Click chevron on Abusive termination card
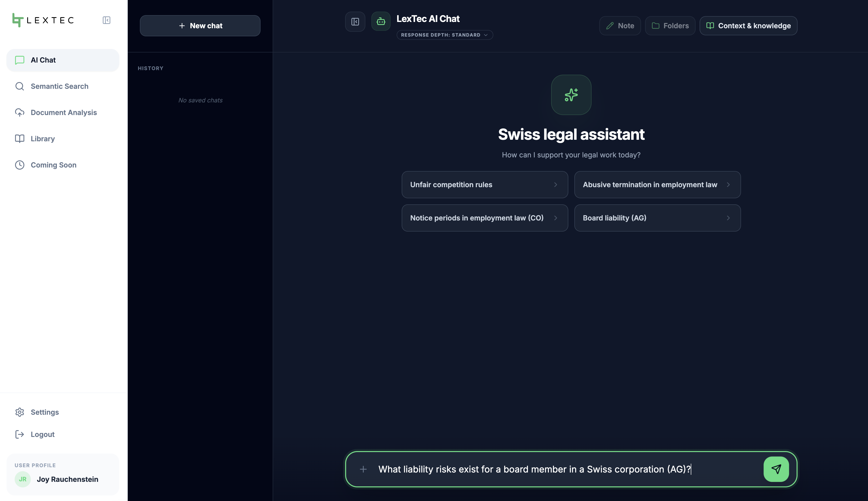The height and width of the screenshot is (501, 868). pos(728,185)
